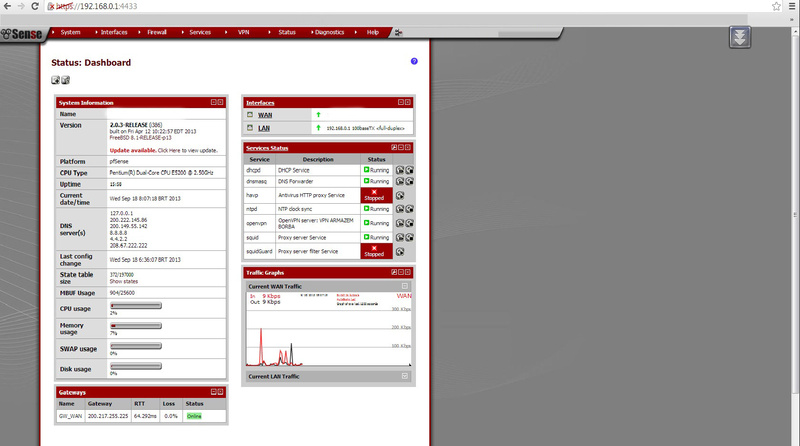Stop the ntpd service
Viewport: 800px width, 446px height.
point(409,209)
